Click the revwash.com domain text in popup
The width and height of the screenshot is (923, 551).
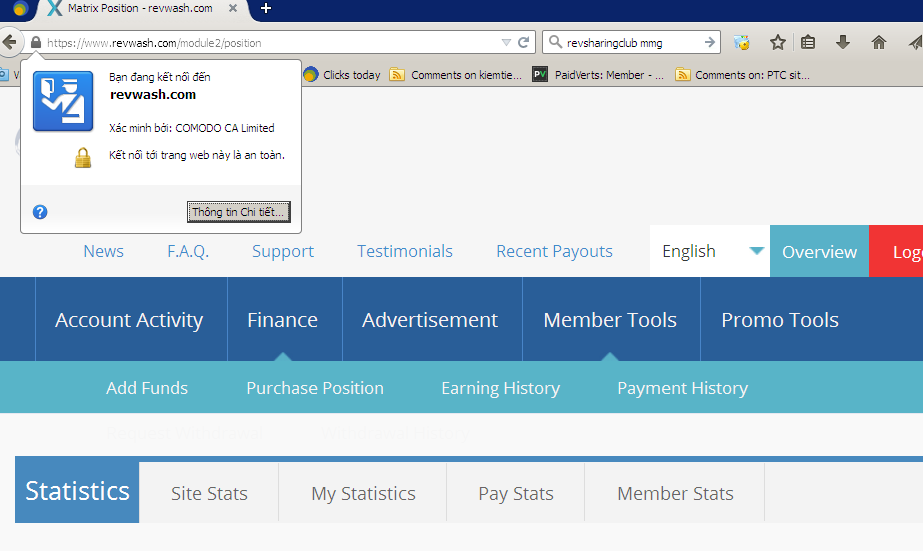click(x=153, y=95)
